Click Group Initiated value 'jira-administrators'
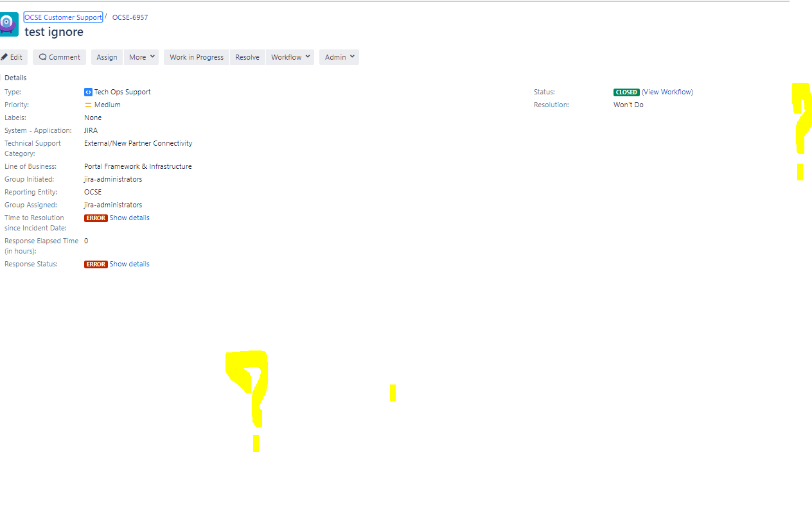The width and height of the screenshot is (812, 518). pos(113,179)
